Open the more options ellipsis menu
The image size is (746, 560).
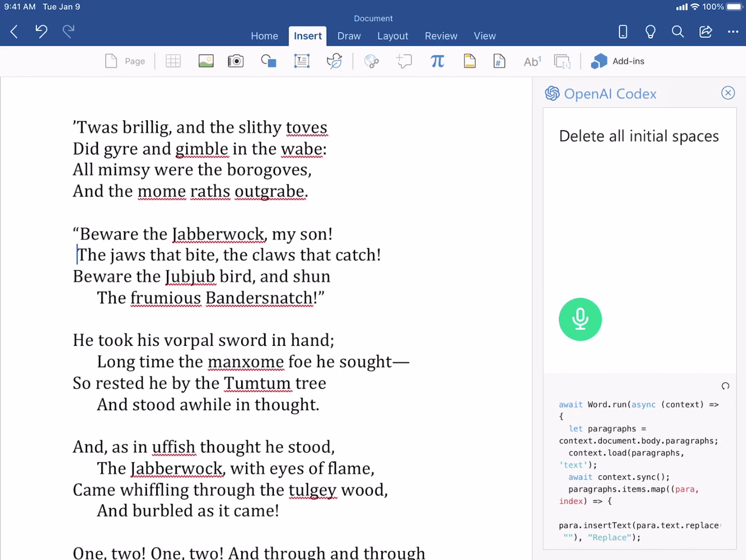(x=733, y=32)
